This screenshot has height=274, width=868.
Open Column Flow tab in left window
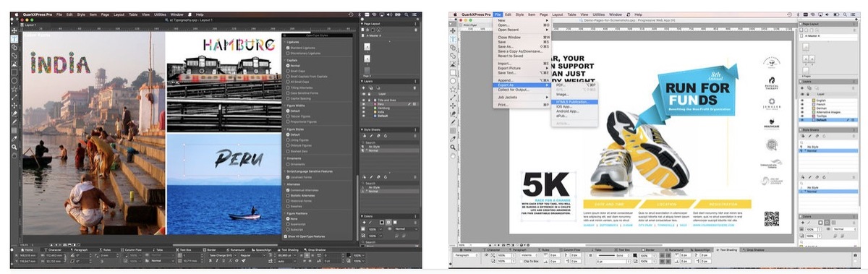(132, 249)
